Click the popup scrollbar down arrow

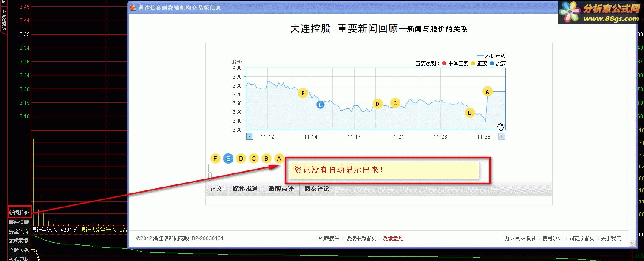tap(633, 243)
